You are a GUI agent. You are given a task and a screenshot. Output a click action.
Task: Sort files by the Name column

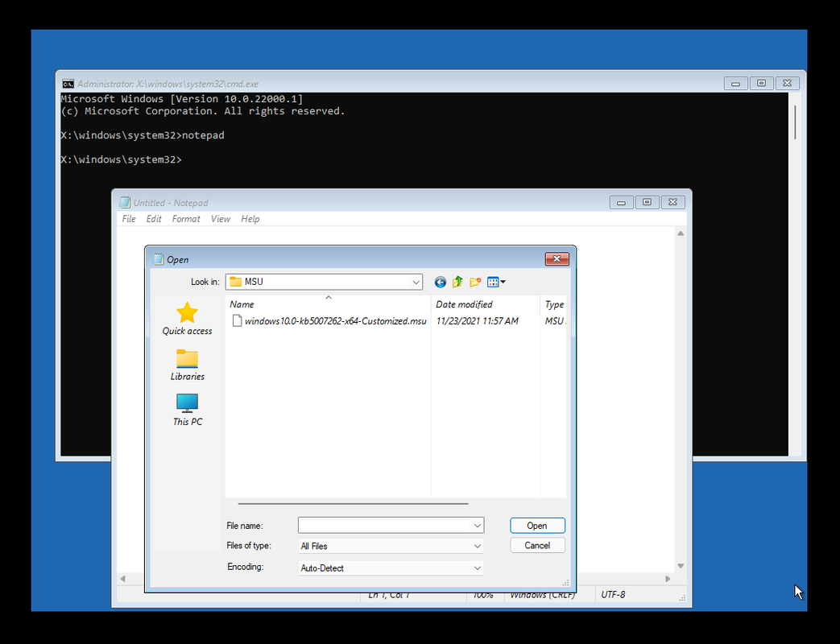328,304
